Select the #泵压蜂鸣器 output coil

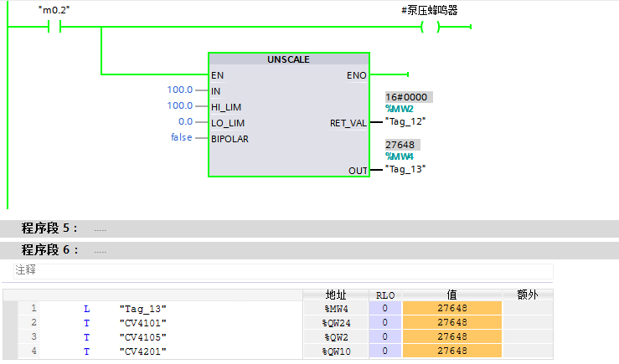coord(431,27)
